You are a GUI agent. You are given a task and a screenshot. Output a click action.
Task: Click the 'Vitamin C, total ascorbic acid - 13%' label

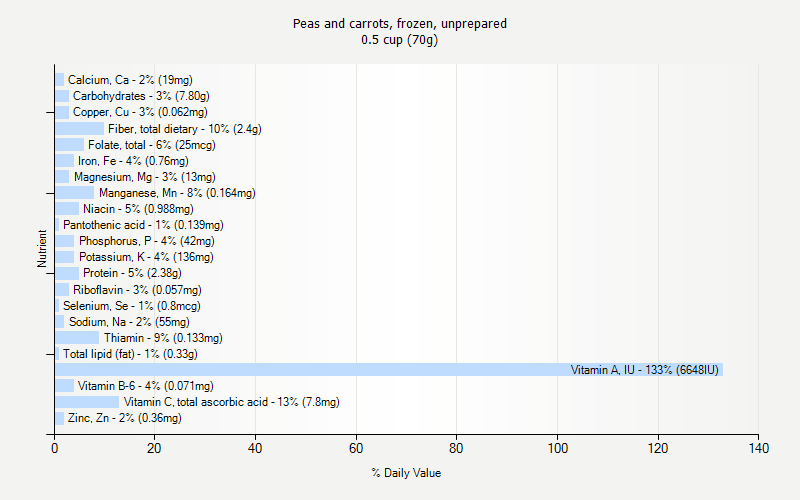[x=211, y=402]
